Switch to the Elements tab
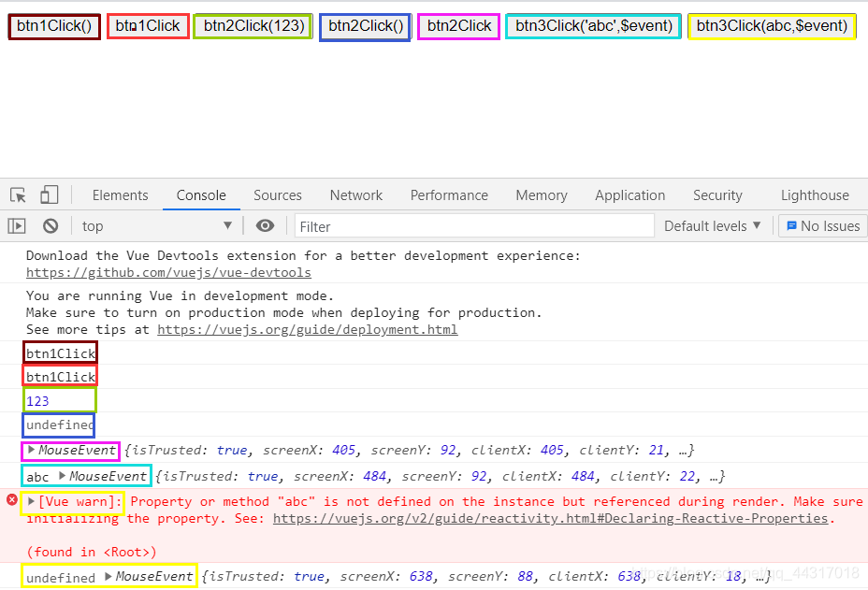The image size is (868, 590). pos(120,195)
